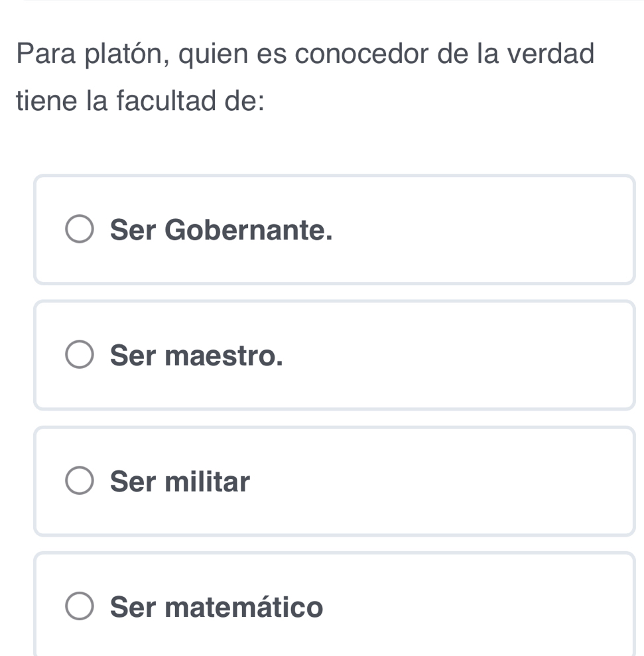Pick the 'Ser matemático' radio button
This screenshot has width=644, height=656.
pyautogui.click(x=80, y=606)
